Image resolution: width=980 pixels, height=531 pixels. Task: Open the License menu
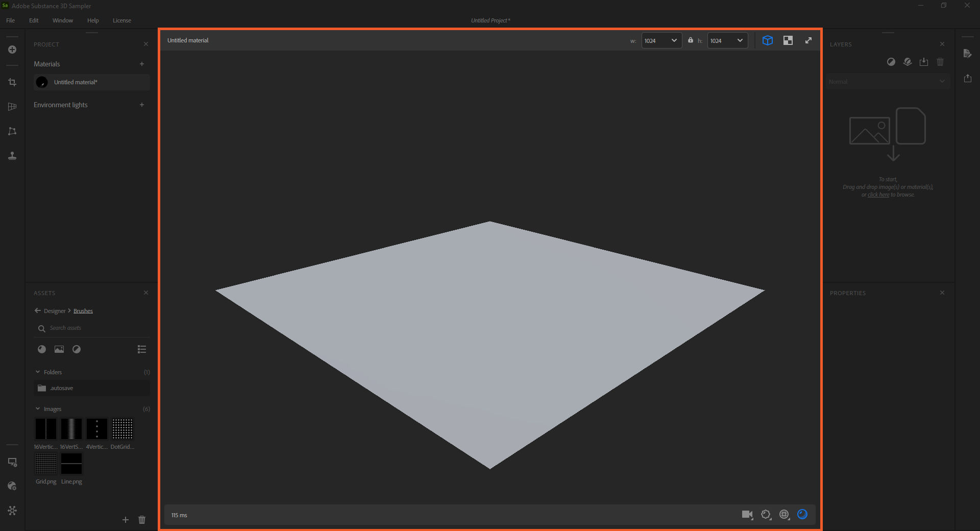pyautogui.click(x=122, y=20)
